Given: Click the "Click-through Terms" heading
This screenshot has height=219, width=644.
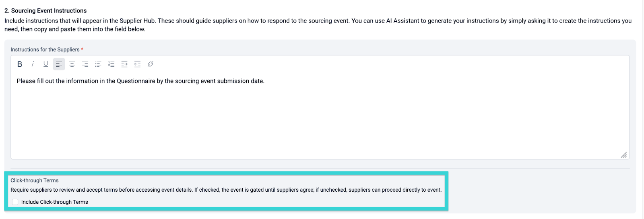Looking at the screenshot, I should (x=35, y=180).
